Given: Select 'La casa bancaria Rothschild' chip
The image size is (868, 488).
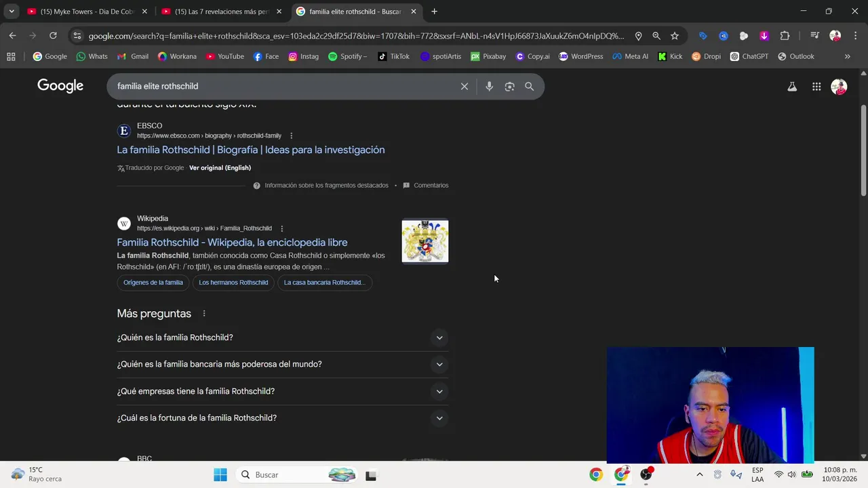Looking at the screenshot, I should coord(324,283).
